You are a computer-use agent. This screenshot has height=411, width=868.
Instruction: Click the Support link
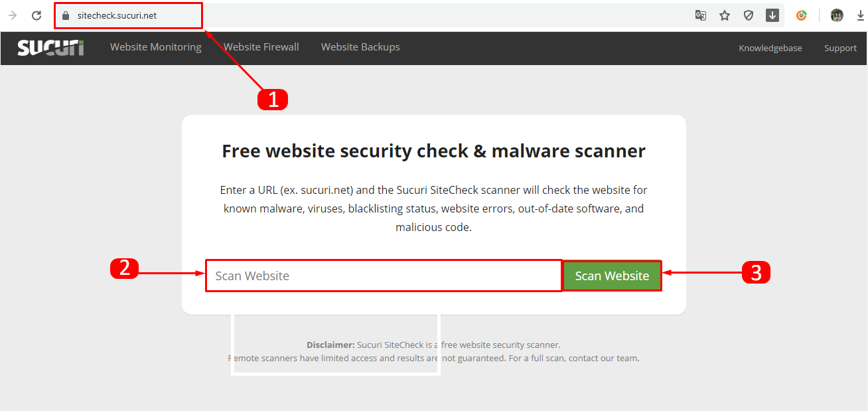[840, 48]
